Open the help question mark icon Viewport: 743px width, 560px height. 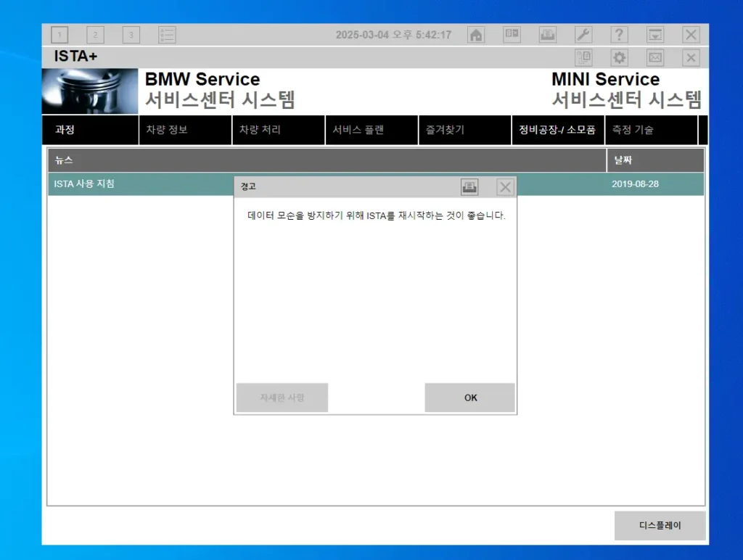click(619, 35)
